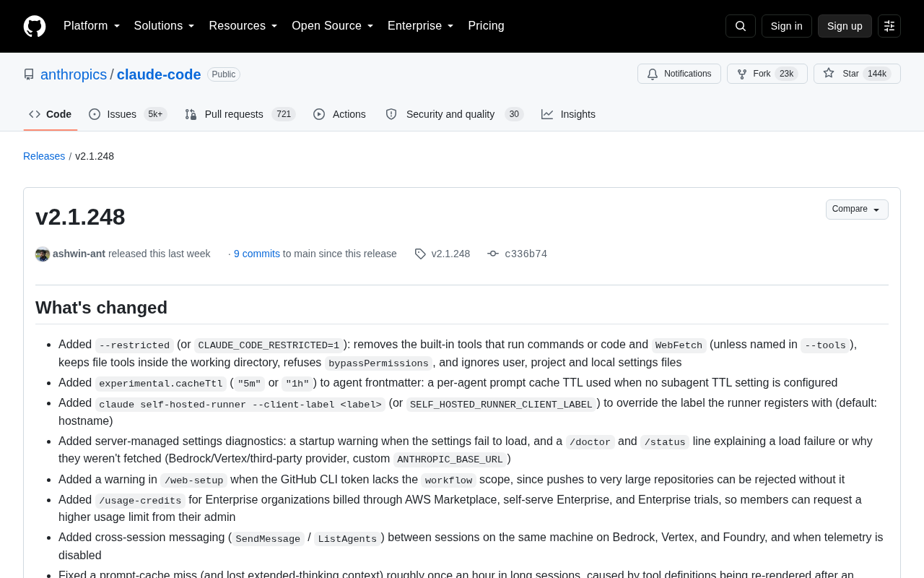The height and width of the screenshot is (578, 924).
Task: Open the claude-code repository link
Action: (x=159, y=74)
